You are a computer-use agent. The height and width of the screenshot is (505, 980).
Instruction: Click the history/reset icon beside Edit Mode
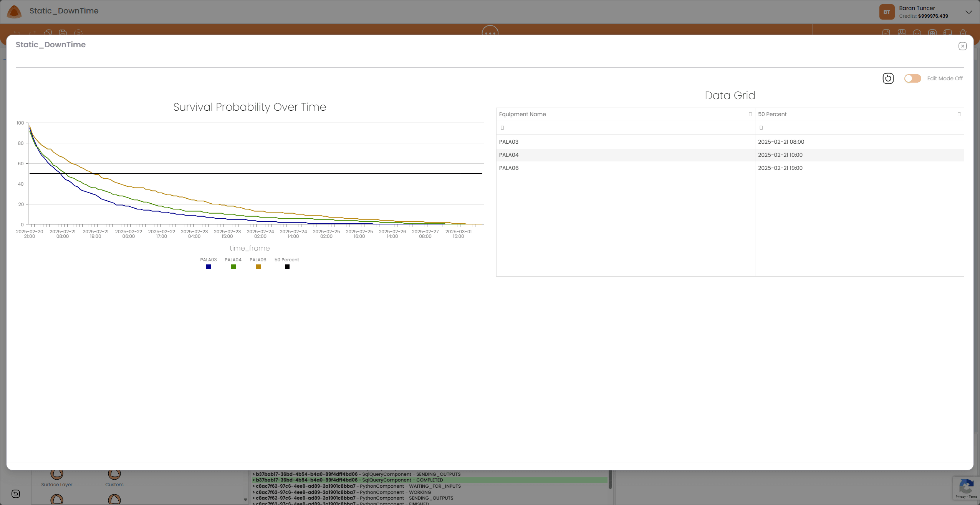pyautogui.click(x=887, y=78)
